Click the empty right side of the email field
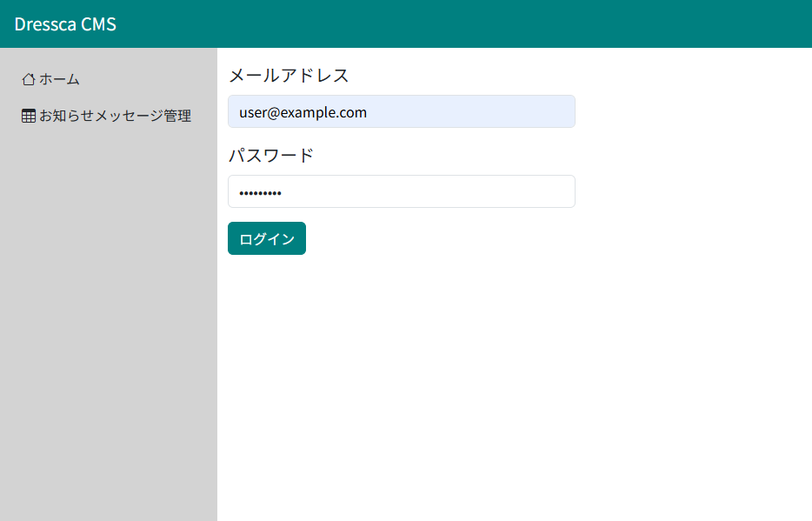This screenshot has width=812, height=521. pos(504,112)
